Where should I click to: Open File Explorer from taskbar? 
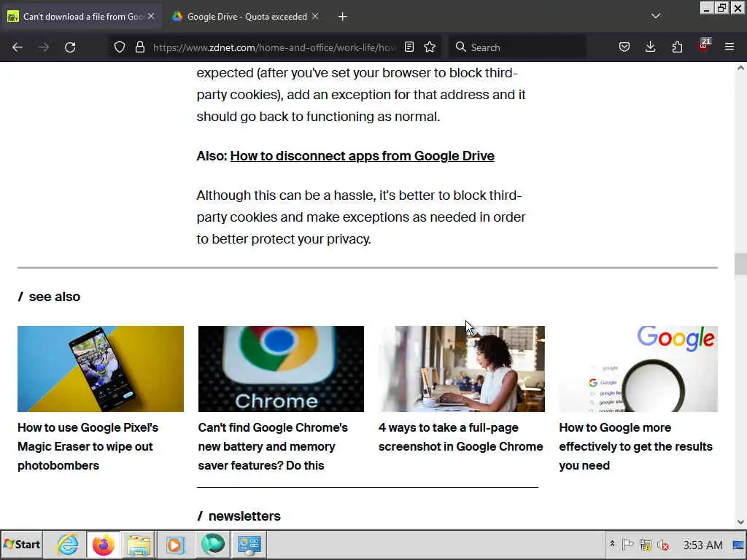pos(139,545)
